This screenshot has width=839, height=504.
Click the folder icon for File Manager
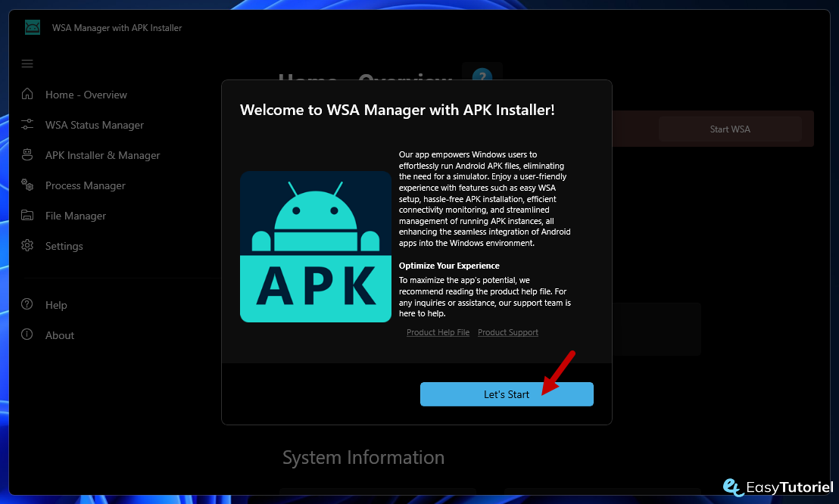[x=27, y=215]
